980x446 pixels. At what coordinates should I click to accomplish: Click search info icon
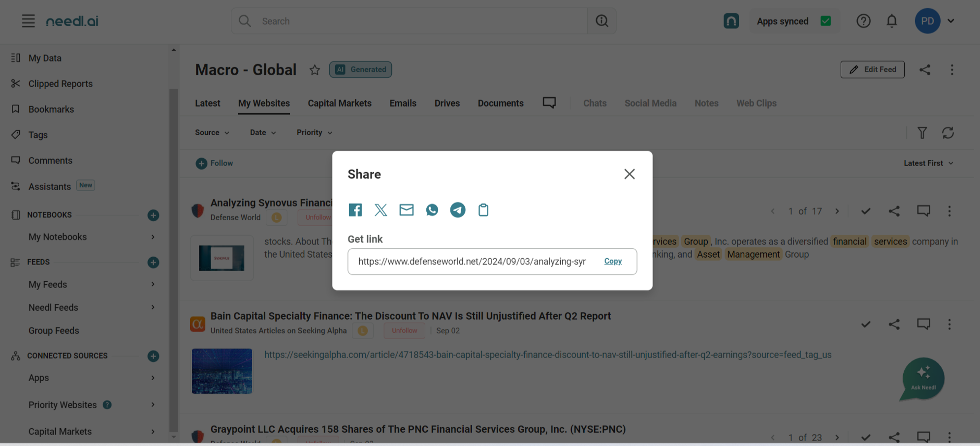[x=601, y=21]
